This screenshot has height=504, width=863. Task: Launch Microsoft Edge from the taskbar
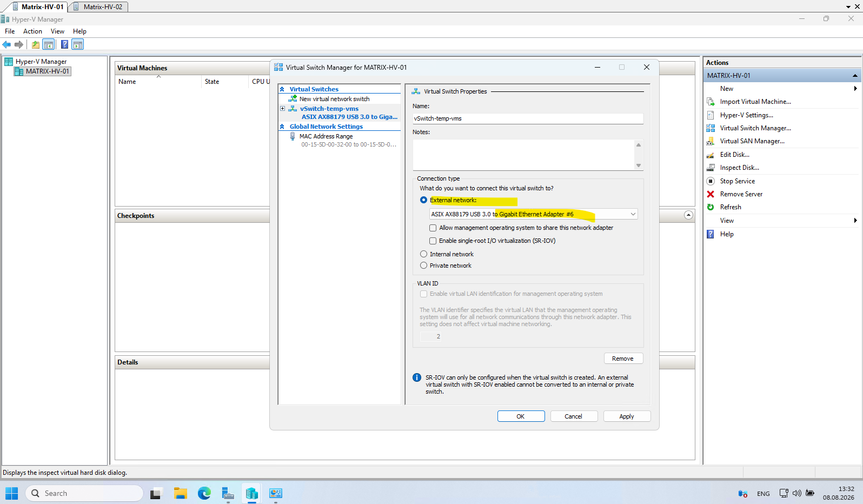coord(204,493)
